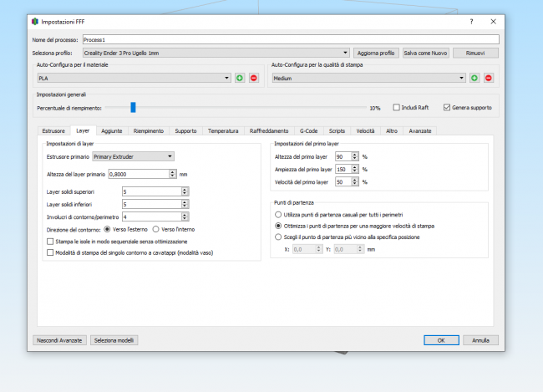Enable vase mode single contour checkbox

click(49, 252)
